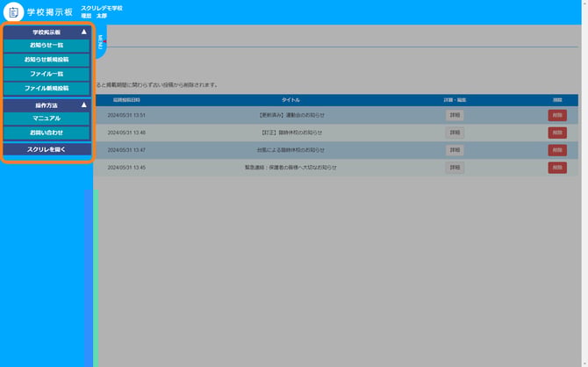The image size is (588, 367).
Task: Select ファイル新規投稿 menu item
Action: tap(47, 89)
